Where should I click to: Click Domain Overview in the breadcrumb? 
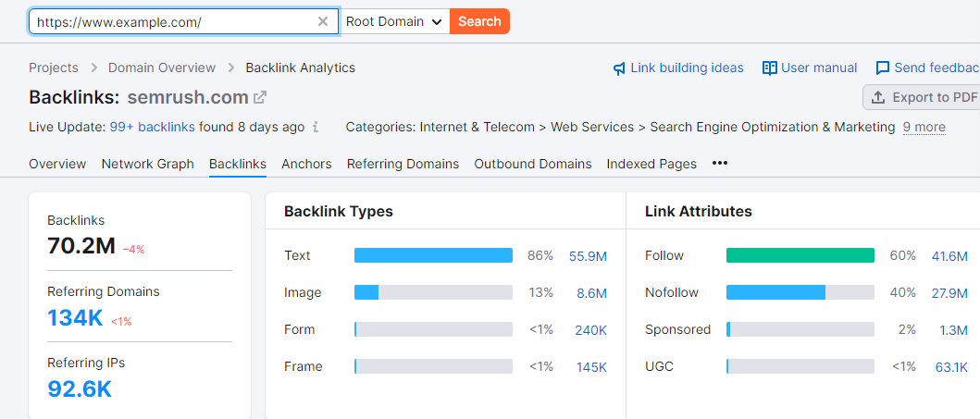[x=162, y=68]
